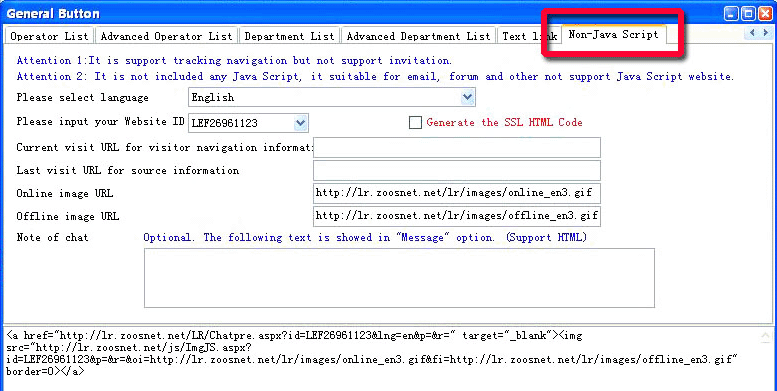
Task: Enable Generate the SSL HTML Code
Action: click(415, 122)
